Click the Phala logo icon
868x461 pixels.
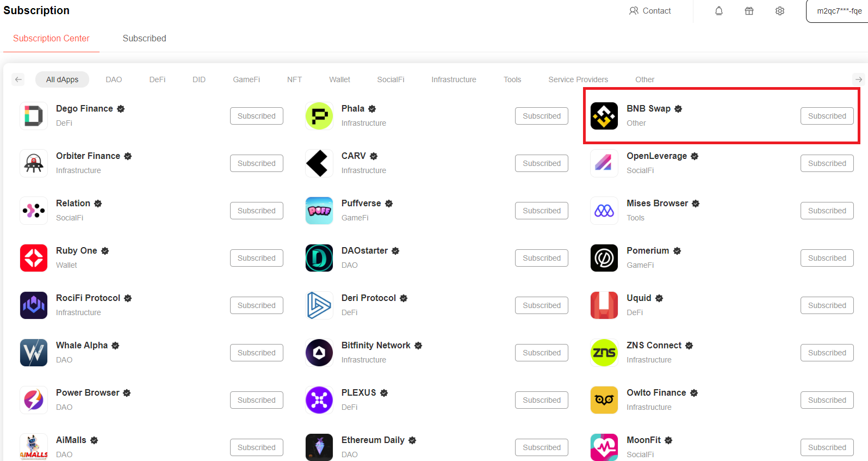[x=319, y=116]
